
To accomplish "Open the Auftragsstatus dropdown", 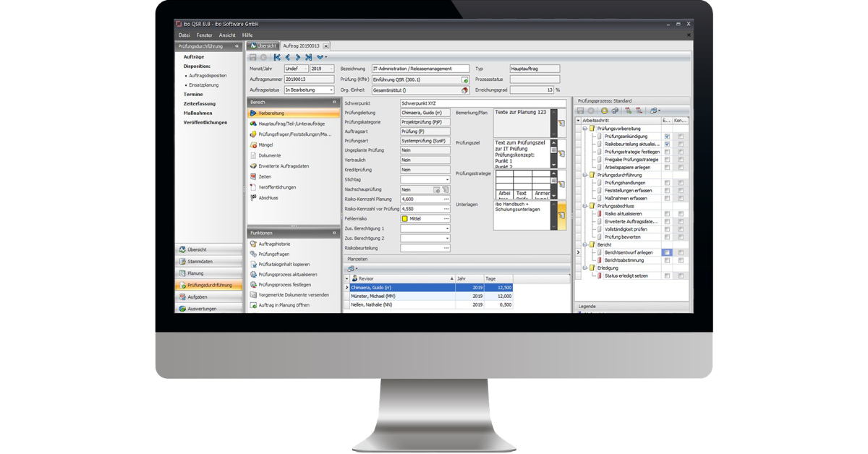I will pos(331,90).
